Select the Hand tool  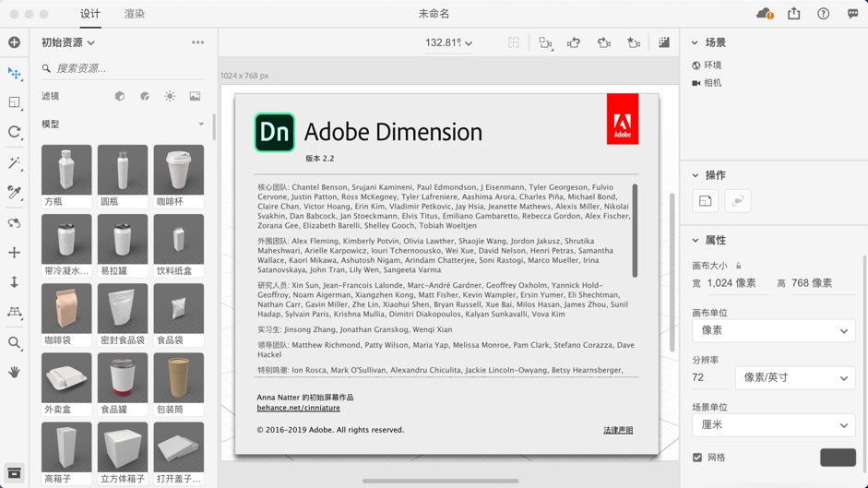pos(15,372)
